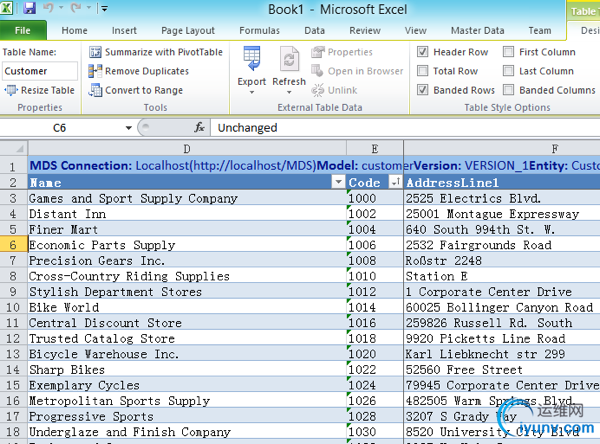Click Summarize with PivotTable

tap(156, 52)
